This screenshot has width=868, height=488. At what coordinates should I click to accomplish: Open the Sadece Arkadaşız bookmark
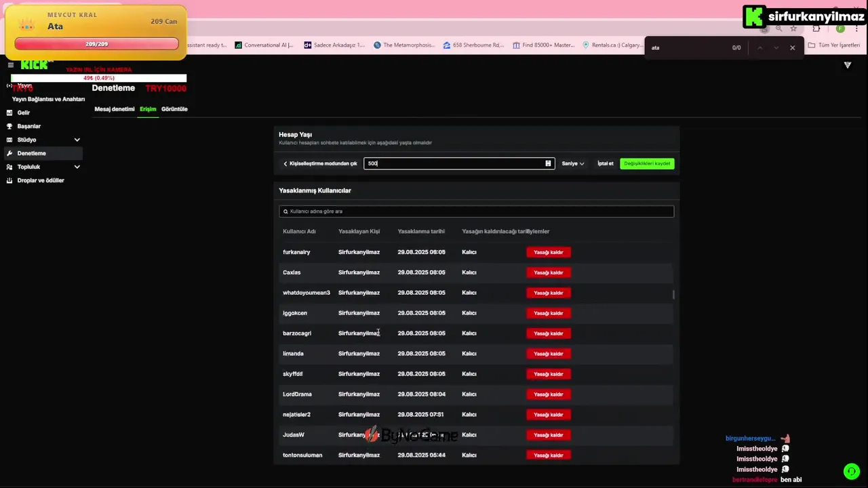point(334,45)
